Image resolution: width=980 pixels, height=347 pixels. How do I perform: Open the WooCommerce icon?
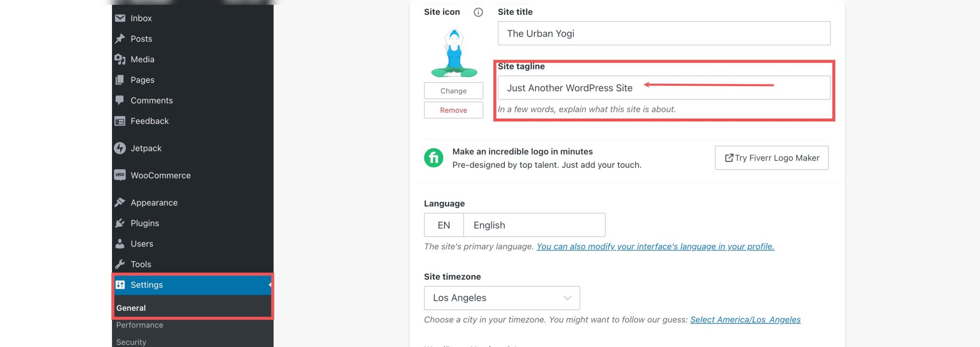coord(120,175)
